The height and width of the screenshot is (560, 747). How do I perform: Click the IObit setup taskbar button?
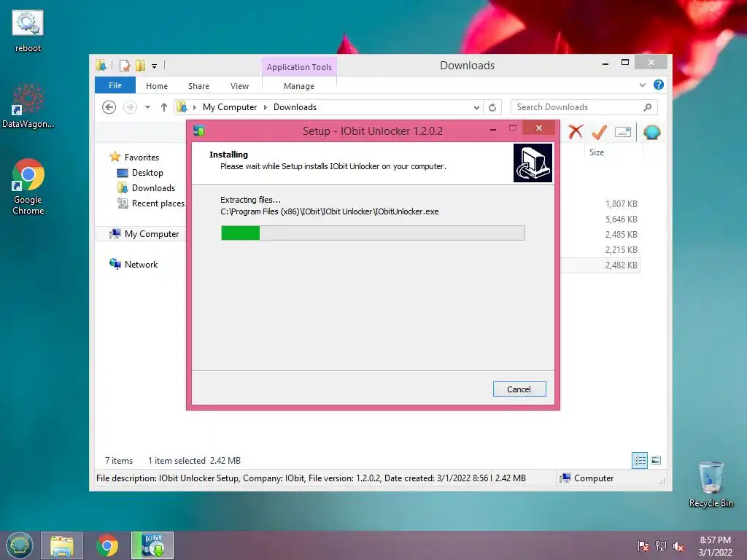152,545
